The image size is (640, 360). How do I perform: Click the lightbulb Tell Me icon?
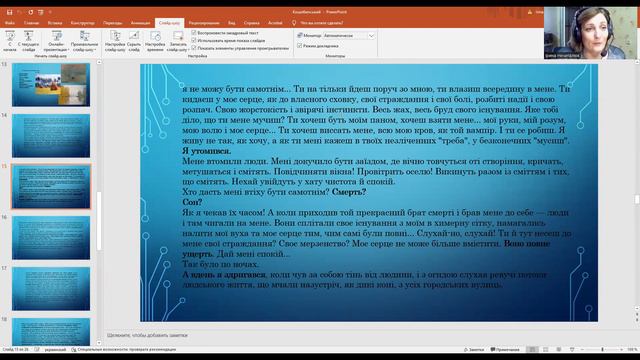click(x=294, y=23)
